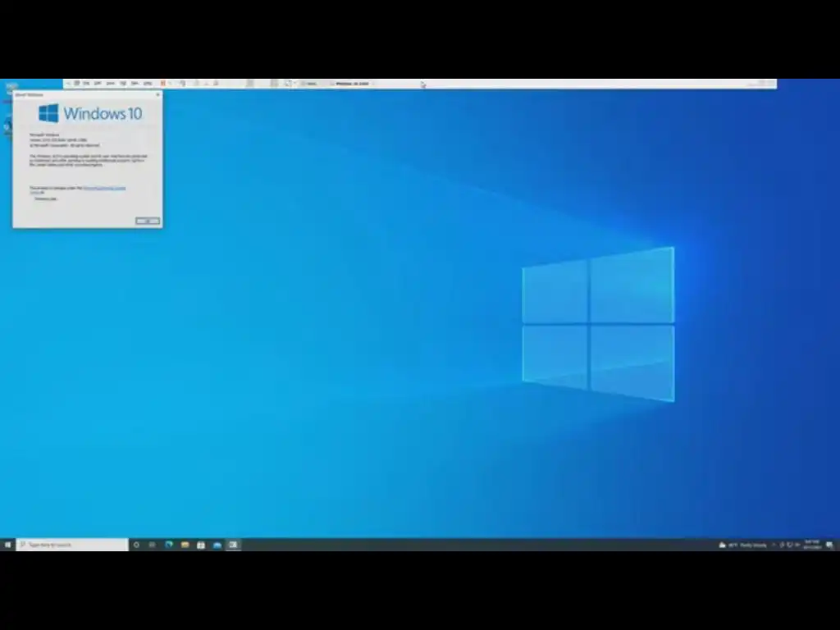Open Task View on the taskbar

click(152, 545)
